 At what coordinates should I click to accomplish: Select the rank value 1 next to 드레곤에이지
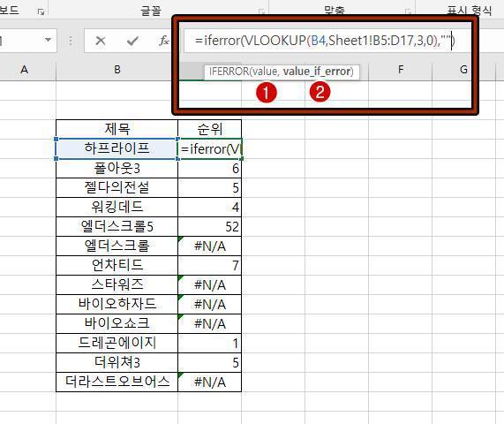(x=209, y=343)
